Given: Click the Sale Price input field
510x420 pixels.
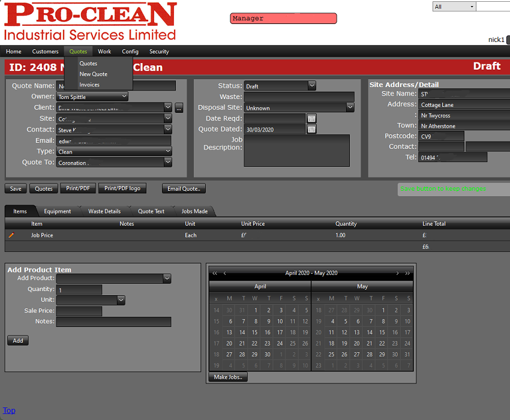Looking at the screenshot, I should (x=79, y=311).
